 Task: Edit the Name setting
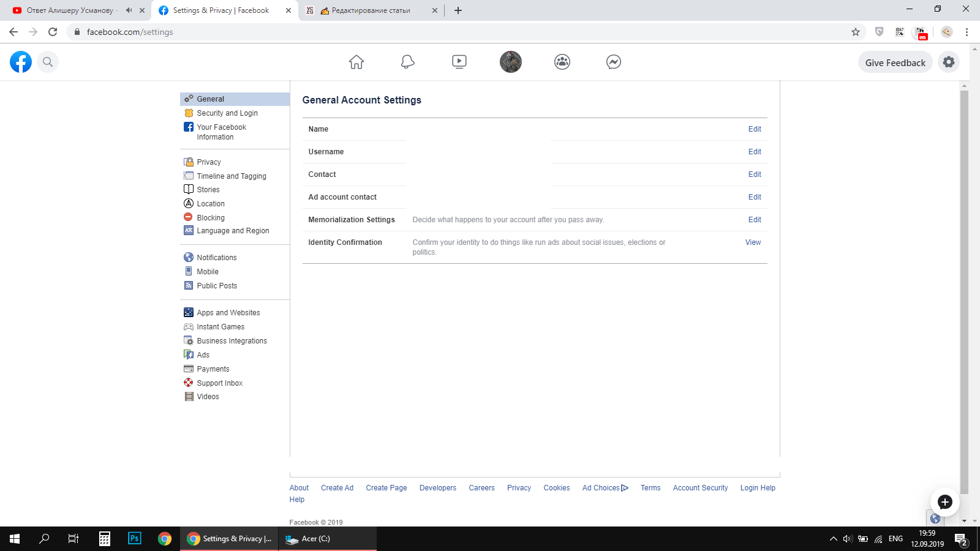pos(755,129)
